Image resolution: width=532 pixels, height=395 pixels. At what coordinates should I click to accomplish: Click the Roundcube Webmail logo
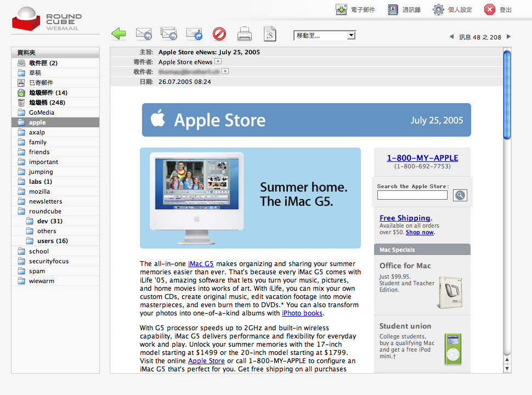47,19
